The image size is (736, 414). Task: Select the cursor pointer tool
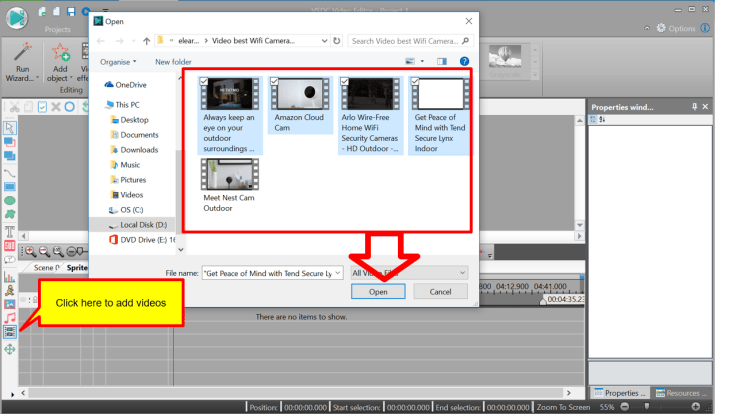click(x=9, y=128)
